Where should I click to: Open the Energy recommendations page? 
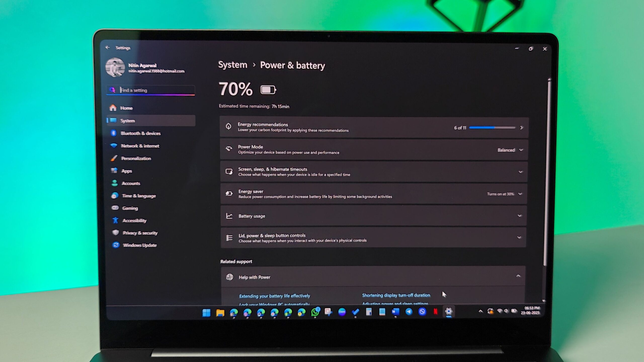(374, 127)
